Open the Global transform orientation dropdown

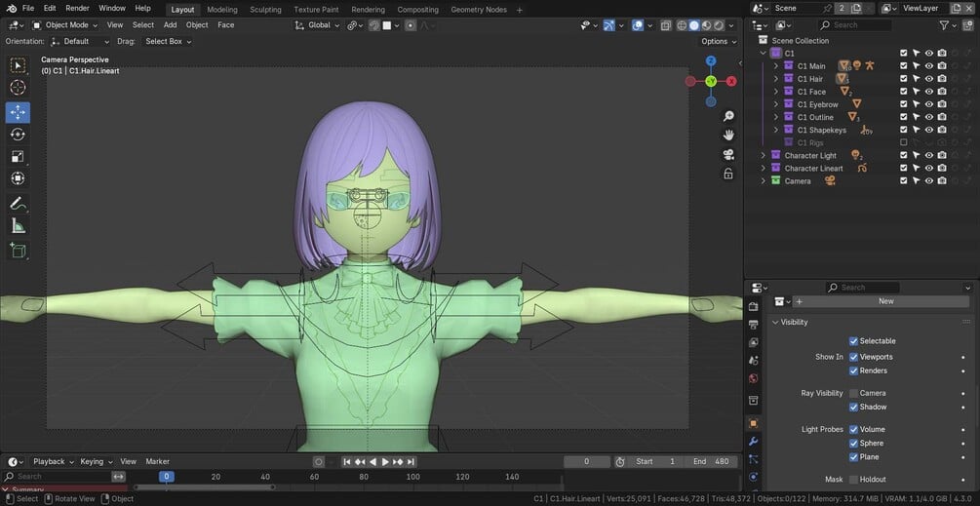click(318, 25)
